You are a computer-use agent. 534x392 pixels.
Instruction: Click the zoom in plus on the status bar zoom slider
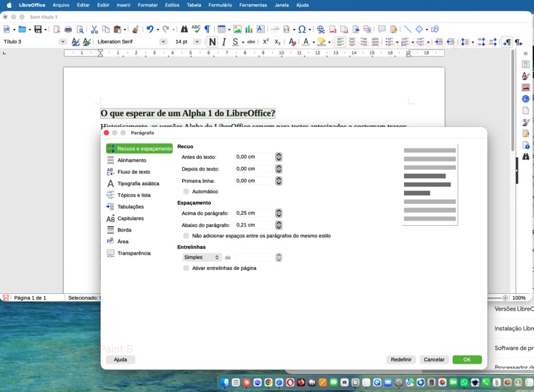click(x=505, y=298)
